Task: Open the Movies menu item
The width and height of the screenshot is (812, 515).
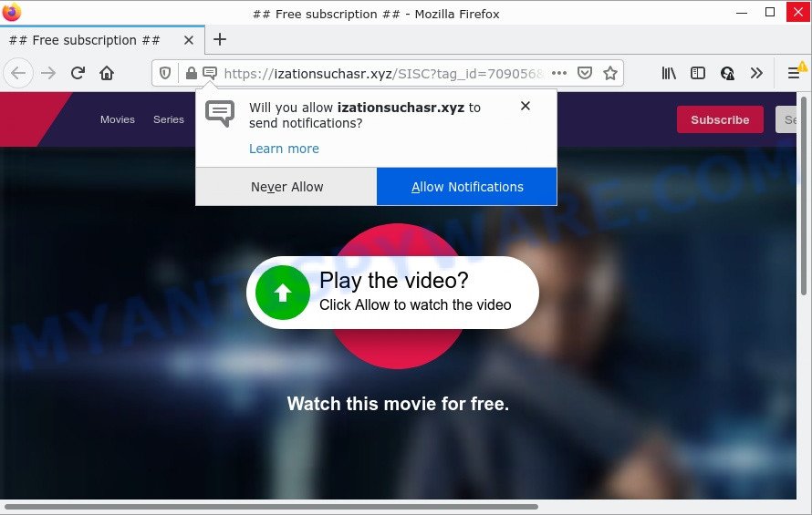Action: (118, 119)
